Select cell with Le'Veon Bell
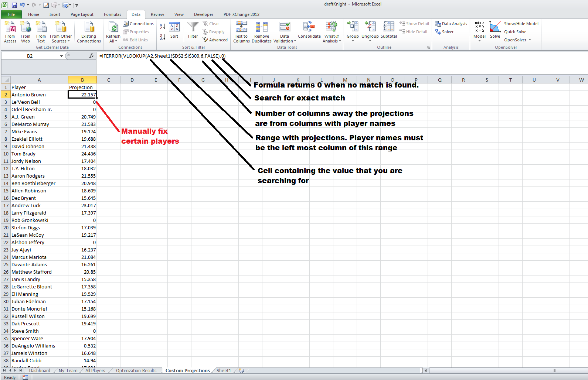Screen dimensions: 588x380 point(39,102)
